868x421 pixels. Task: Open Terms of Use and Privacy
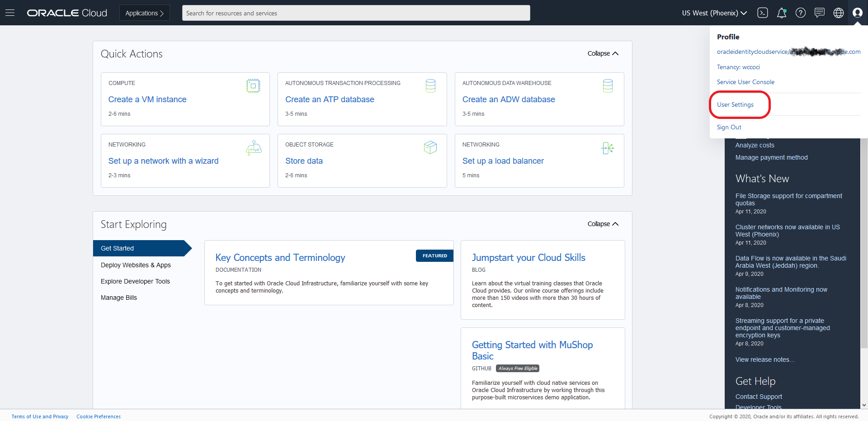click(40, 416)
